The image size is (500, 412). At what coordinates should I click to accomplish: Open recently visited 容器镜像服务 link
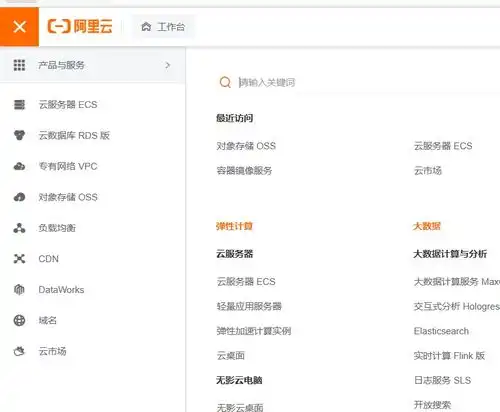pyautogui.click(x=244, y=171)
